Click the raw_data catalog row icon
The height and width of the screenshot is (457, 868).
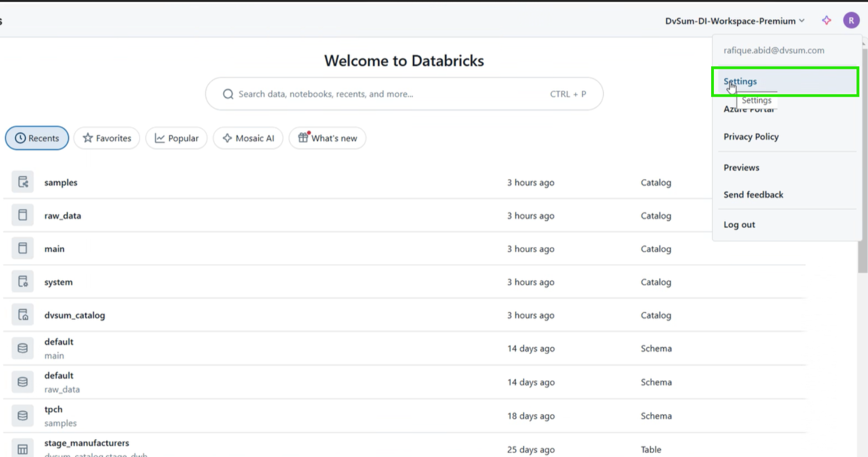point(23,215)
